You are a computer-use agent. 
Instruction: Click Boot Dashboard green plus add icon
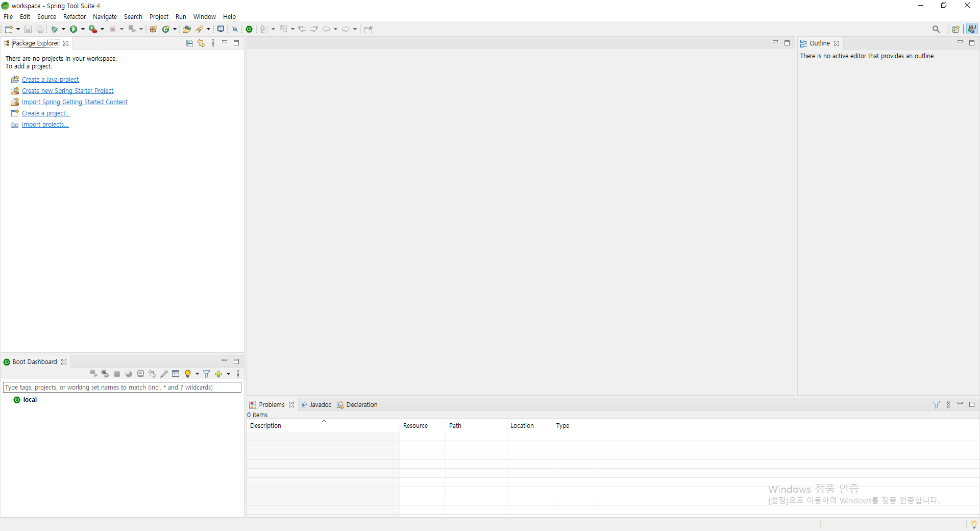pos(218,374)
